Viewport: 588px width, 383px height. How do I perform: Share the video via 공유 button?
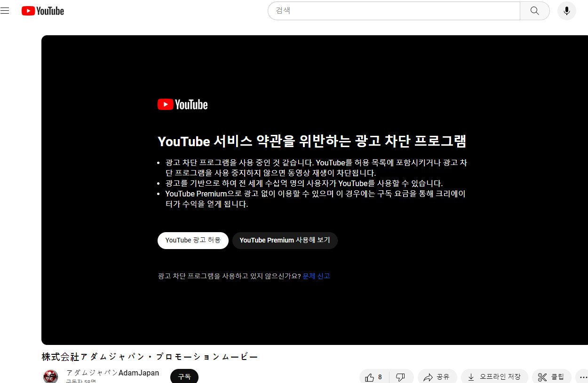[437, 377]
